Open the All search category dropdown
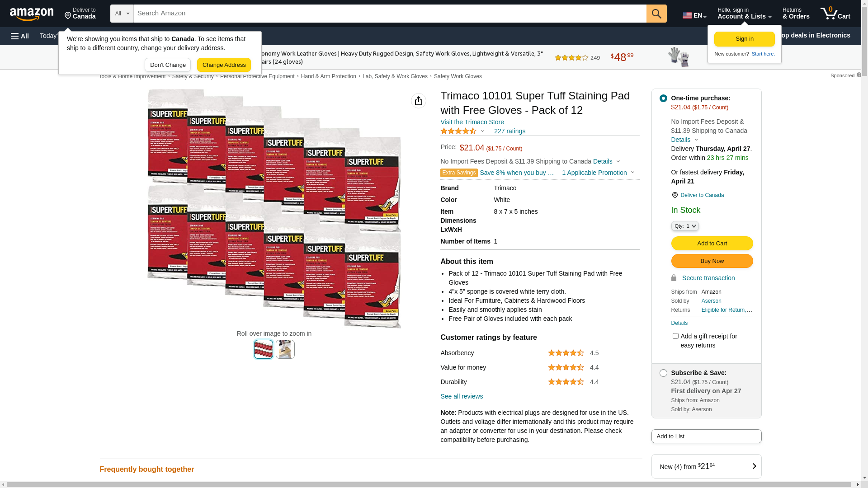Image resolution: width=868 pixels, height=488 pixels. 122,14
